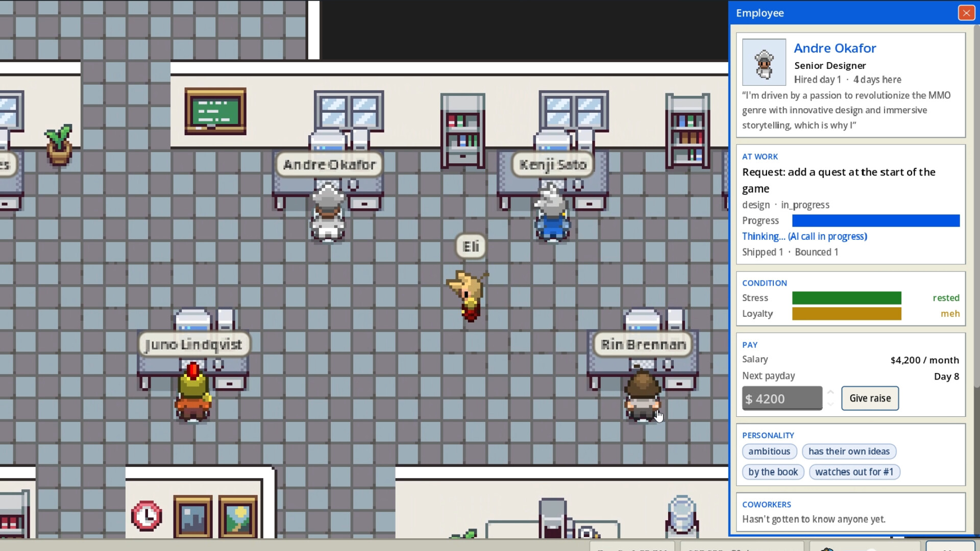Screen dimensions: 980x551
Task: Select the Rin Brennan name label
Action: [x=643, y=344]
